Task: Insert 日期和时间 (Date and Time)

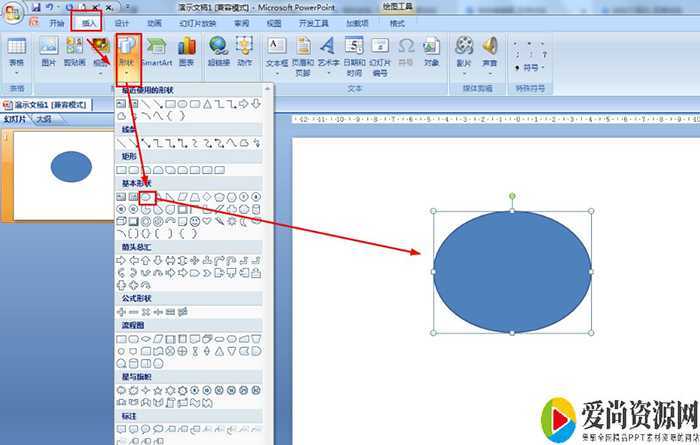Action: [354, 56]
